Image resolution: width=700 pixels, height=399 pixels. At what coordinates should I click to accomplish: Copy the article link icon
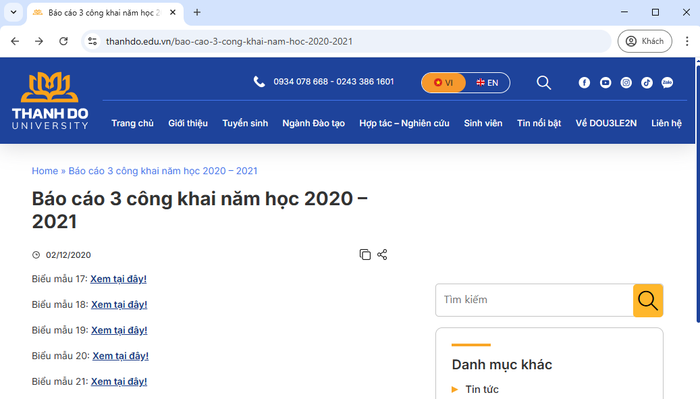(365, 254)
